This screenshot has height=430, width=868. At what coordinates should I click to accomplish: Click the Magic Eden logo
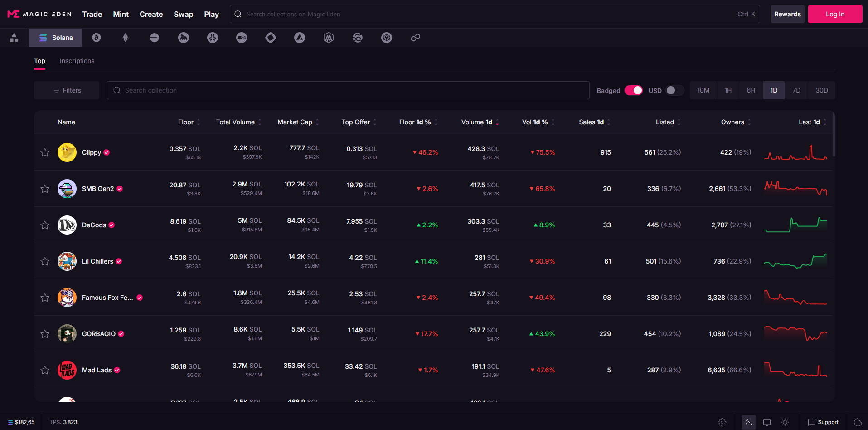[x=40, y=14]
